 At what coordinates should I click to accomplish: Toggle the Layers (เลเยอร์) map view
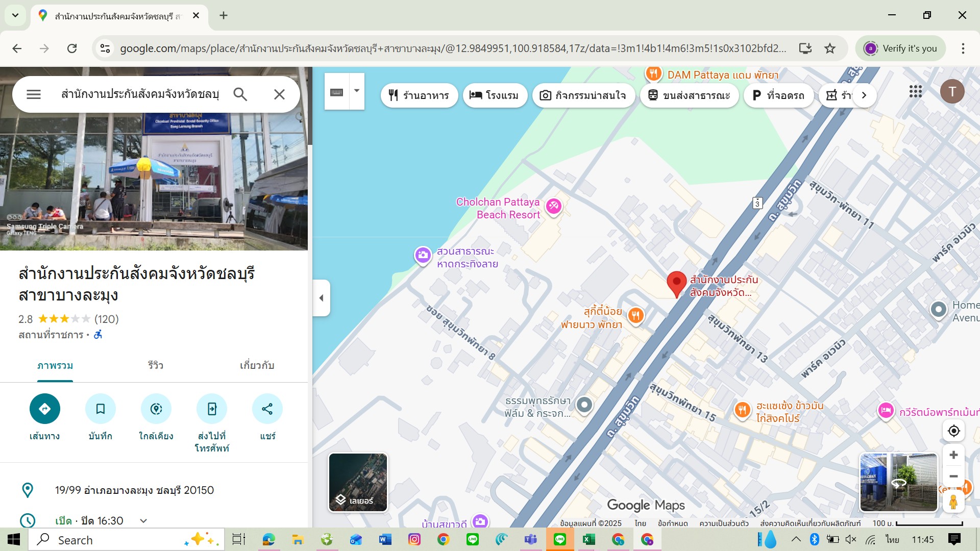358,482
